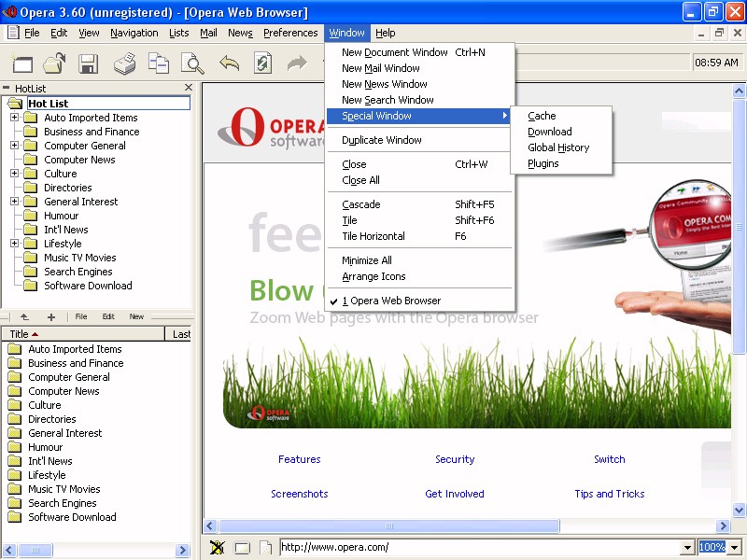The height and width of the screenshot is (560, 747).
Task: Choose New Mail Window menu item
Action: coord(419,68)
